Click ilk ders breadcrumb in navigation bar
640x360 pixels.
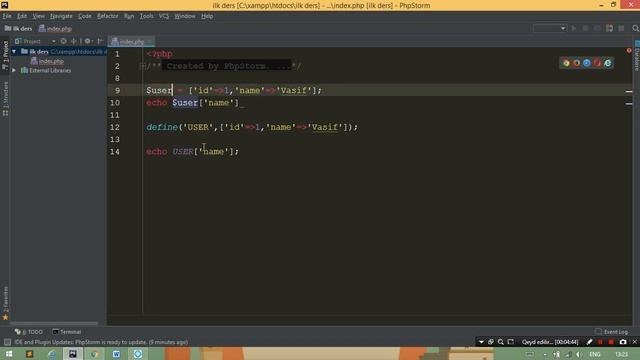(18, 29)
